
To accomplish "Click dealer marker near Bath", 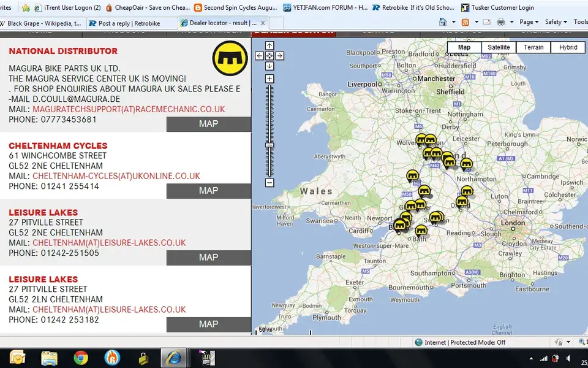I will click(x=421, y=231).
